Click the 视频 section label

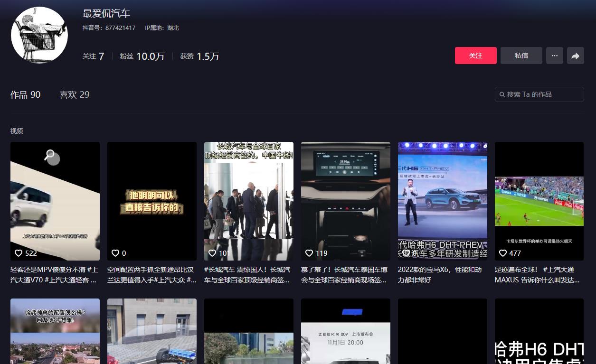17,131
